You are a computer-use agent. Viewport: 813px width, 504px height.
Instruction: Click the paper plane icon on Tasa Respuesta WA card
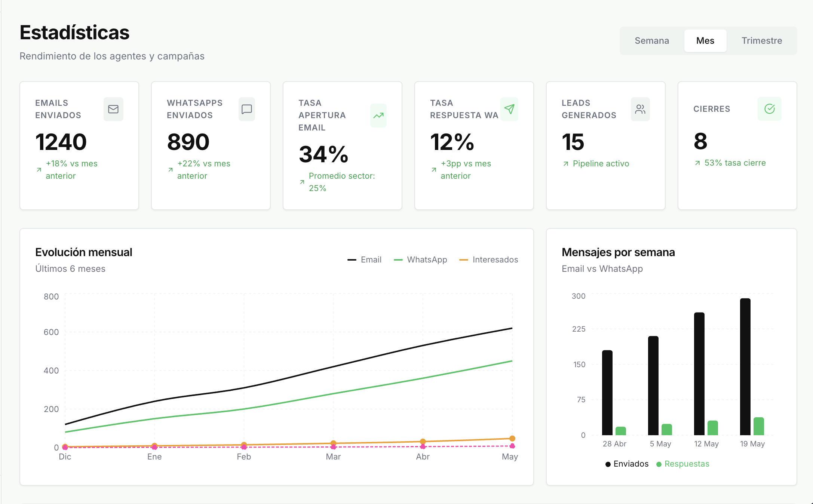tap(509, 109)
